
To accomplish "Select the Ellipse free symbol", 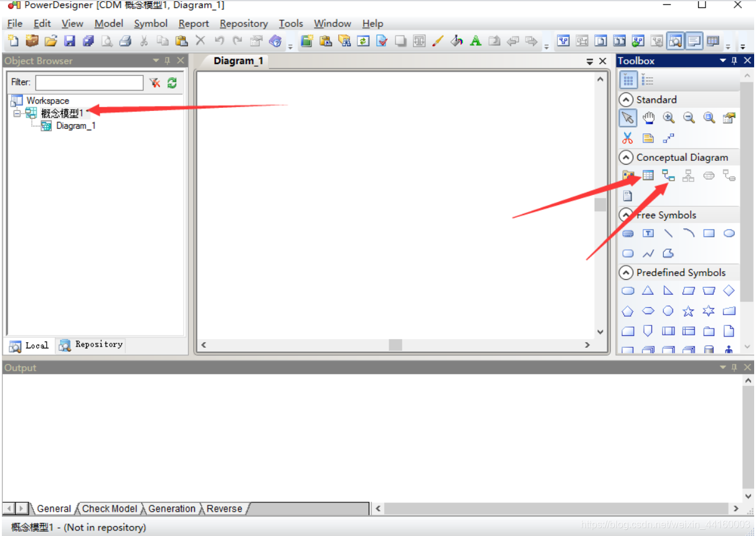I will [x=729, y=233].
